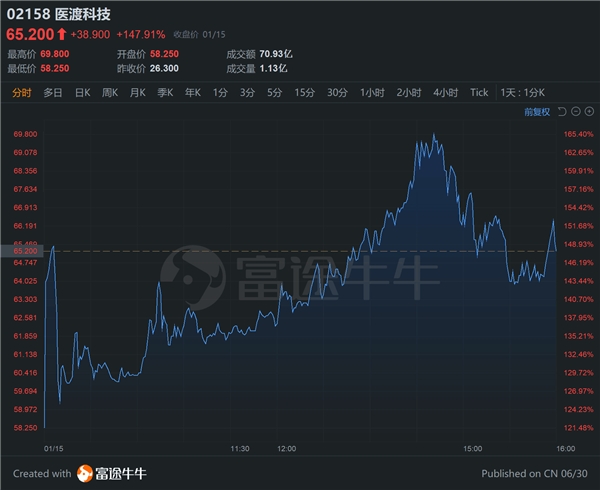
Task: Open the Tick view
Action: [x=479, y=93]
